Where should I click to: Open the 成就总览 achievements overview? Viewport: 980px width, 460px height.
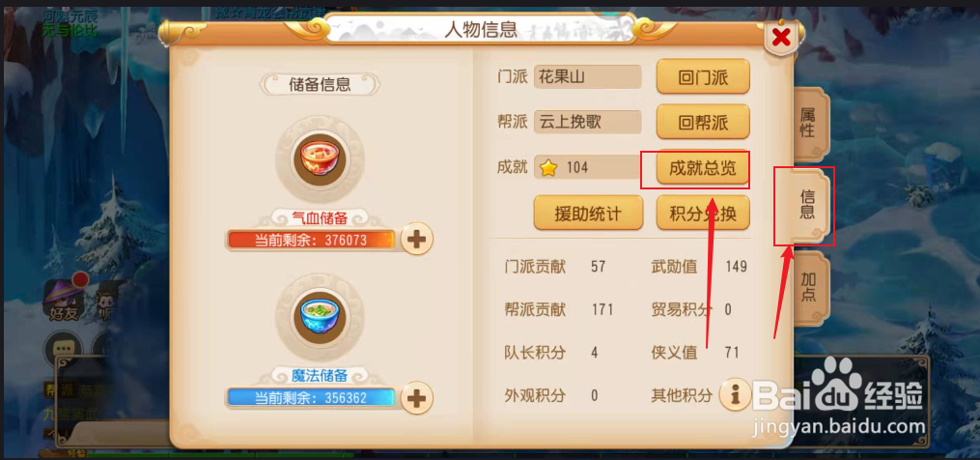coord(703,168)
